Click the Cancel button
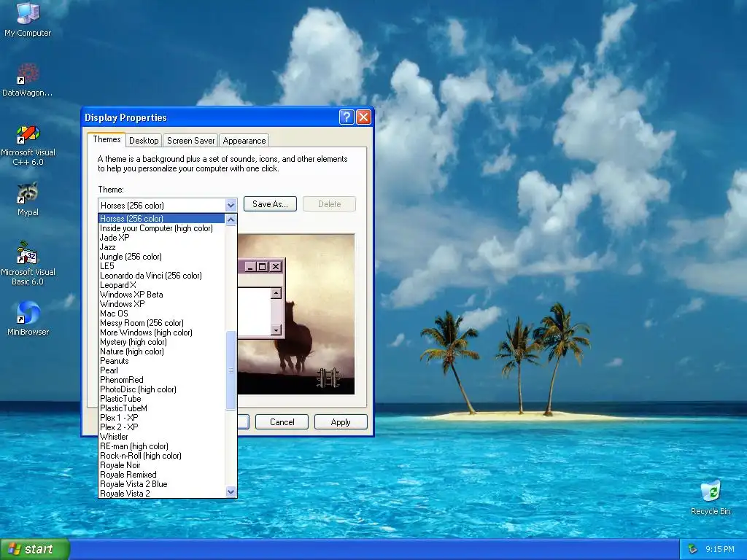This screenshot has height=560, width=747. click(282, 422)
